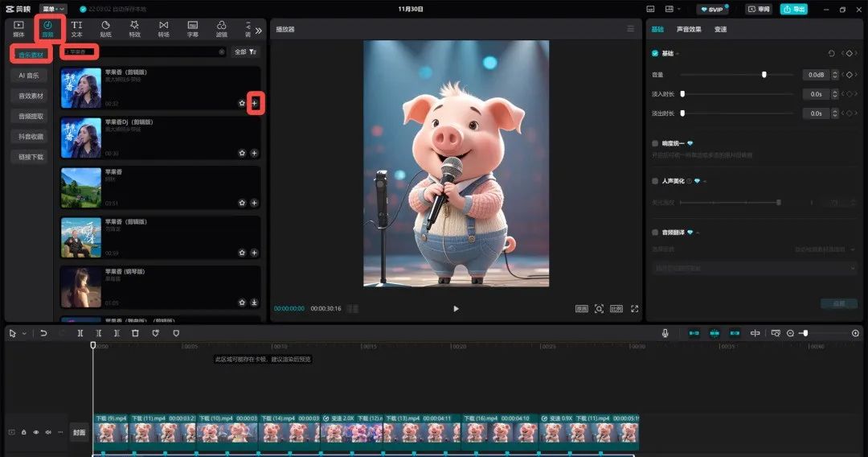Add a keyframe for 音量 volume
Image resolution: width=868 pixels, height=457 pixels.
850,75
